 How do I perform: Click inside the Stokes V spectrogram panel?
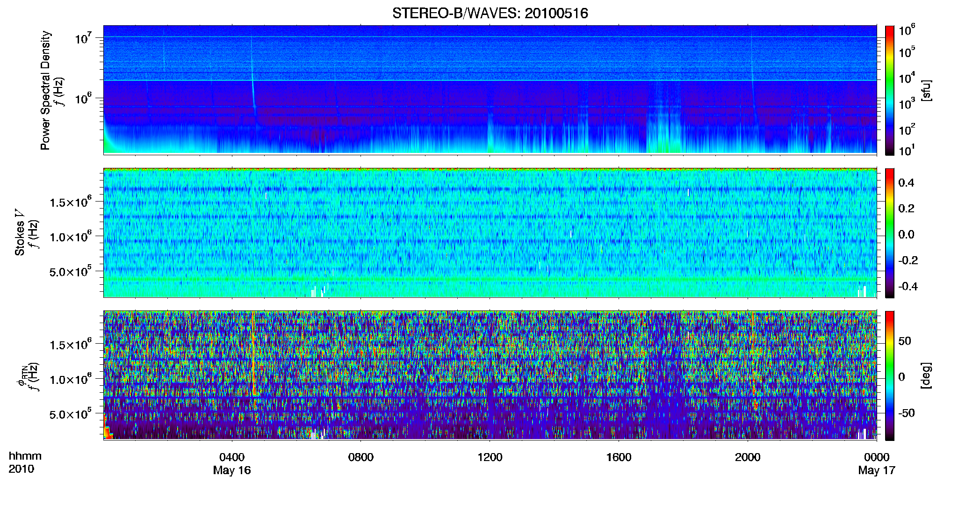coord(490,232)
